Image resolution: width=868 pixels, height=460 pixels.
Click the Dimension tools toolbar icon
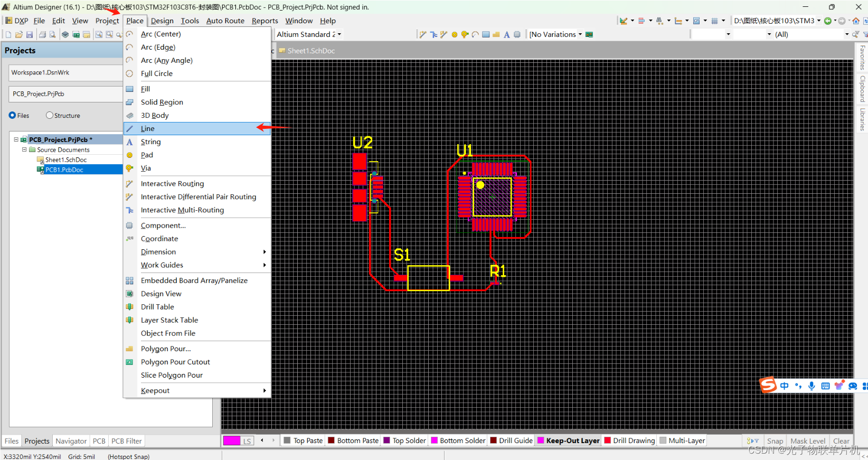678,21
